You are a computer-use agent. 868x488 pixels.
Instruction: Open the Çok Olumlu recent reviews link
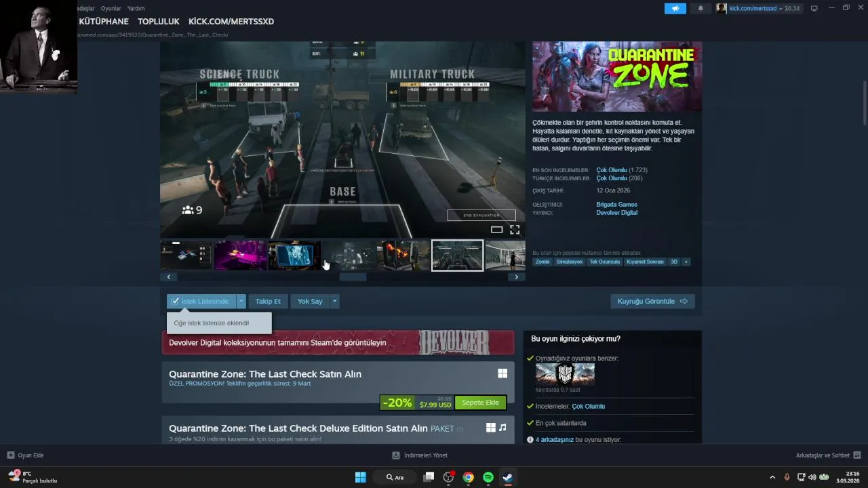pyautogui.click(x=611, y=170)
